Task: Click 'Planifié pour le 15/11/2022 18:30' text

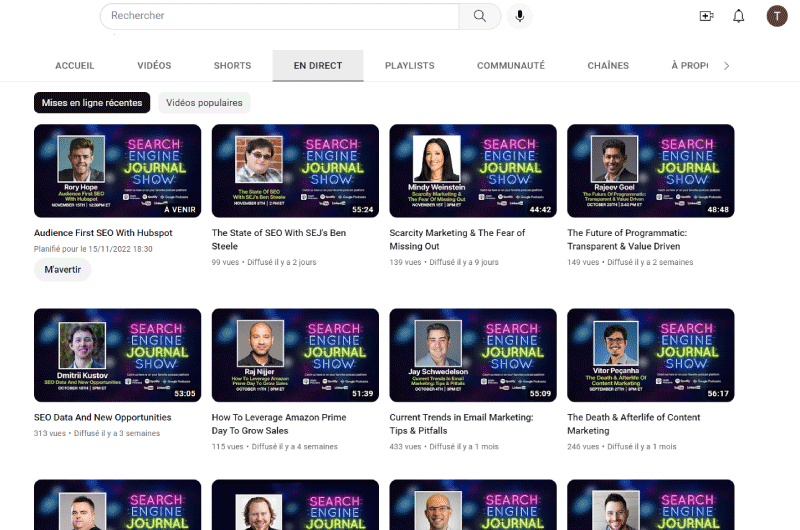Action: click(93, 249)
